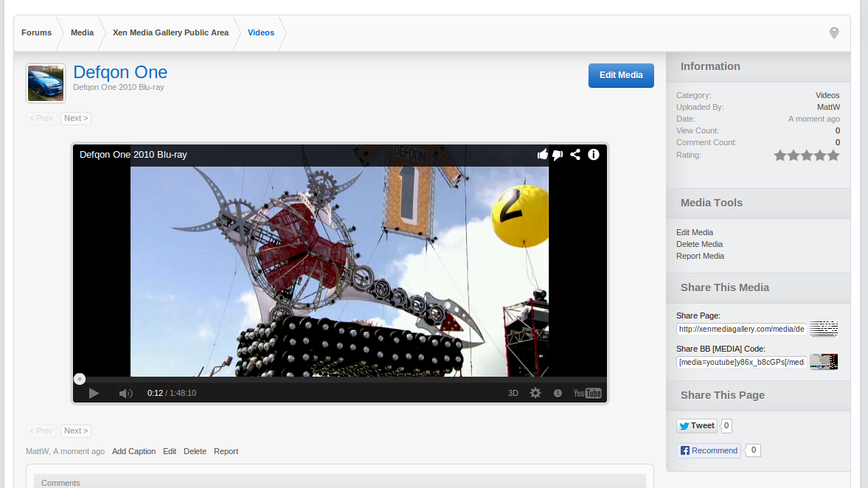Click "A moment ago" date in Information
This screenshot has width=868, height=488.
pyautogui.click(x=813, y=119)
